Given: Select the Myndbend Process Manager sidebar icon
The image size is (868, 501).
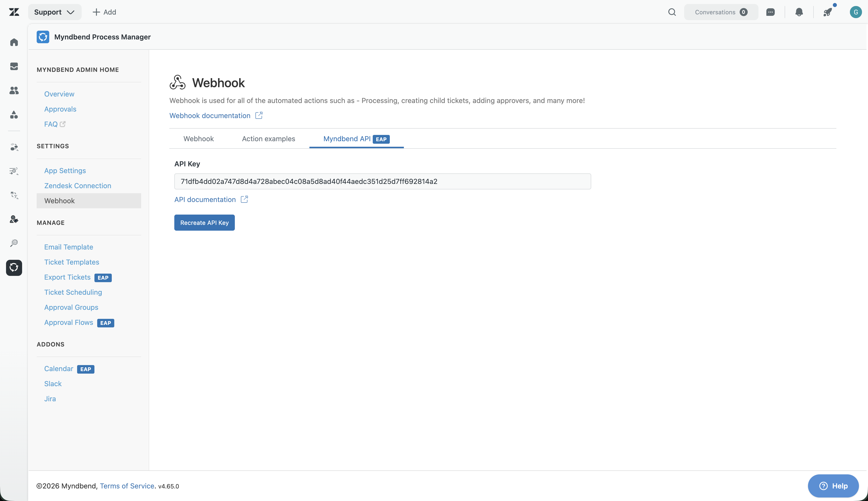Looking at the screenshot, I should pos(14,267).
